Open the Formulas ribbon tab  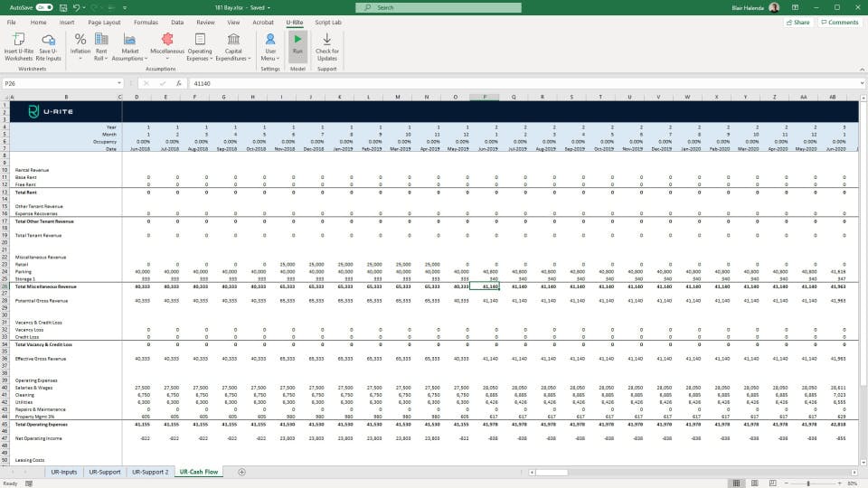tap(146, 23)
